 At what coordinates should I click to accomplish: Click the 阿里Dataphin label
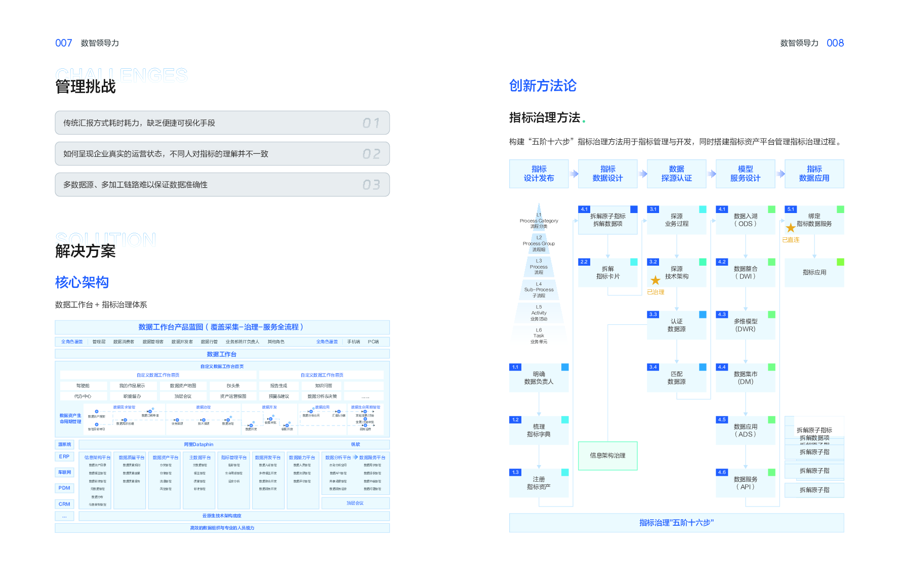click(x=198, y=444)
